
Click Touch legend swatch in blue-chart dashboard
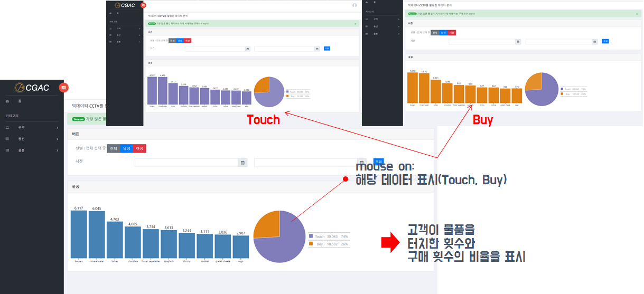tap(311, 236)
